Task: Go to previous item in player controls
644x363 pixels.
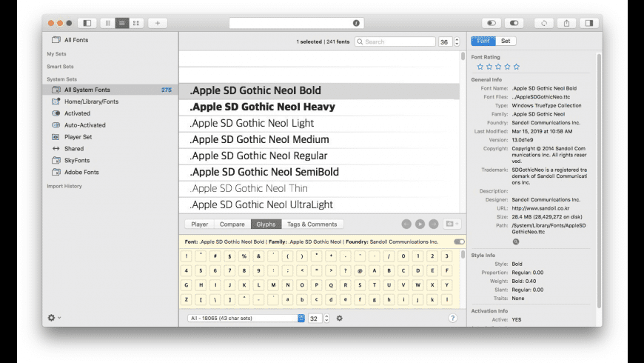Action: [x=406, y=224]
